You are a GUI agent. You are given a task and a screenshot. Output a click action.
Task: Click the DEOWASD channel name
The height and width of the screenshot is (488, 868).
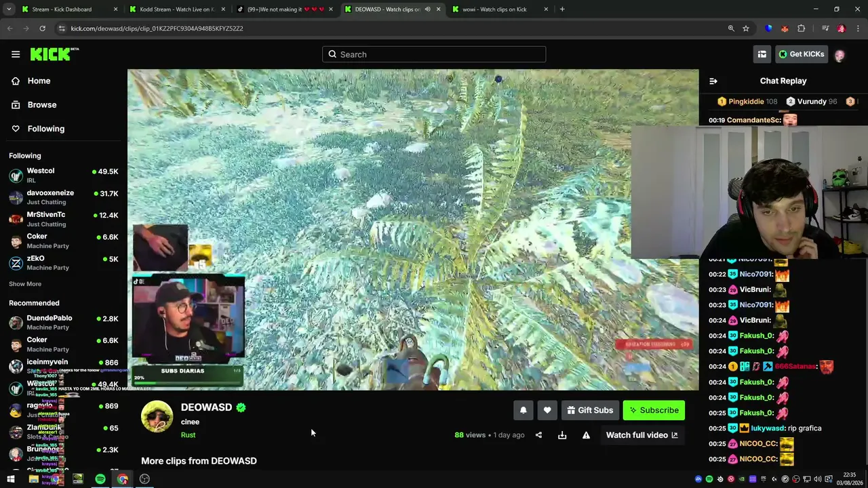click(206, 407)
